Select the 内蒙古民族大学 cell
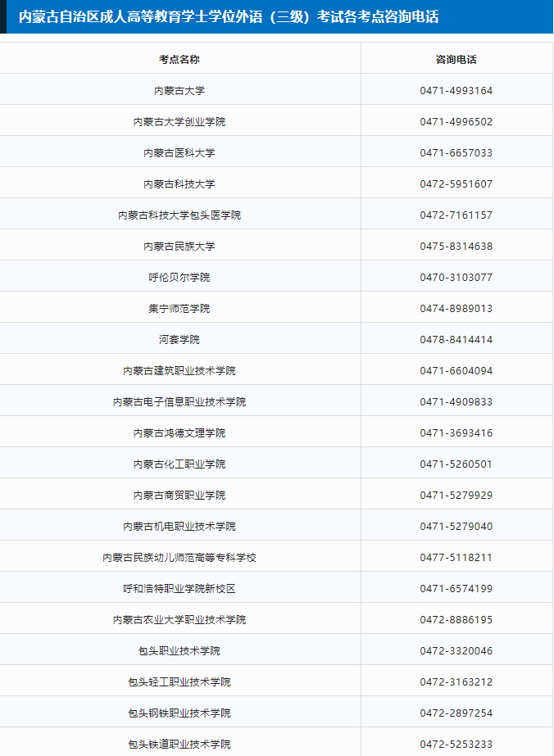This screenshot has width=554, height=756. point(179,246)
